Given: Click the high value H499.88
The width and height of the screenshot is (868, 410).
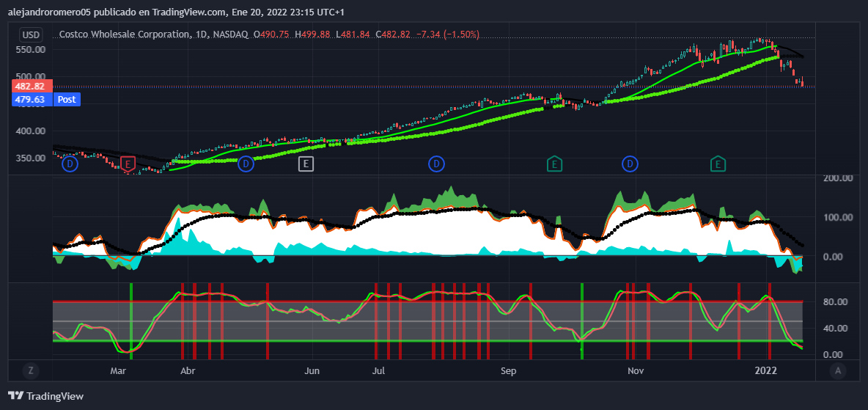Looking at the screenshot, I should (x=312, y=34).
